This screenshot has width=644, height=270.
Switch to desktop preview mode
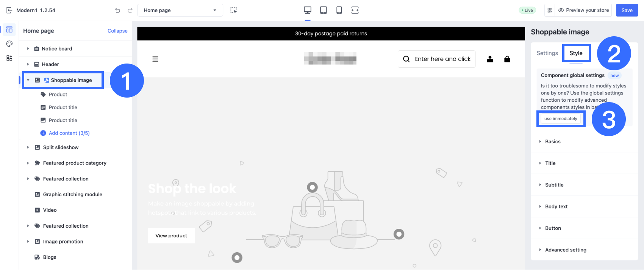coord(308,10)
